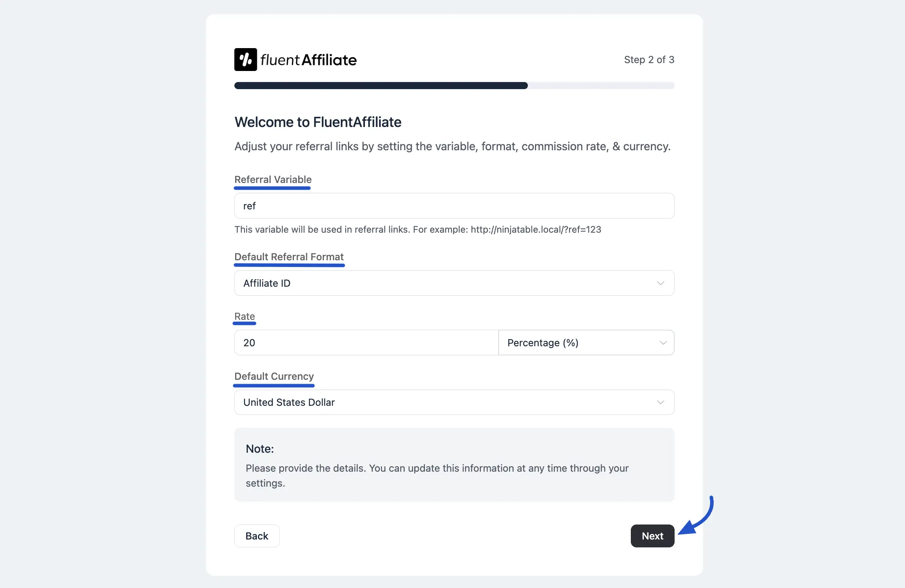Click the example referral link helper text
This screenshot has width=905, height=588.
point(417,230)
